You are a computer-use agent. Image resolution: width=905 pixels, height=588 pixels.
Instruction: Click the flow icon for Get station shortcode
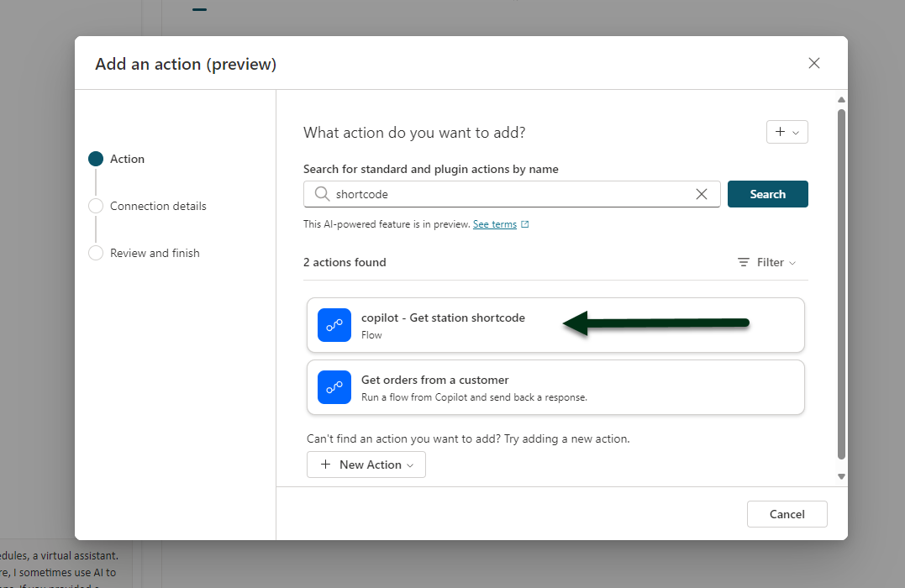334,325
